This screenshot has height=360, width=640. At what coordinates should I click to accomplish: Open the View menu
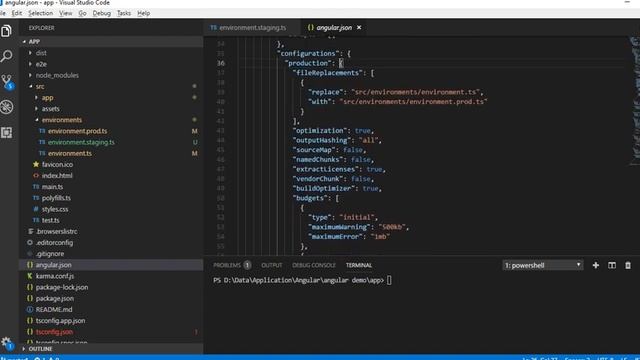point(65,13)
